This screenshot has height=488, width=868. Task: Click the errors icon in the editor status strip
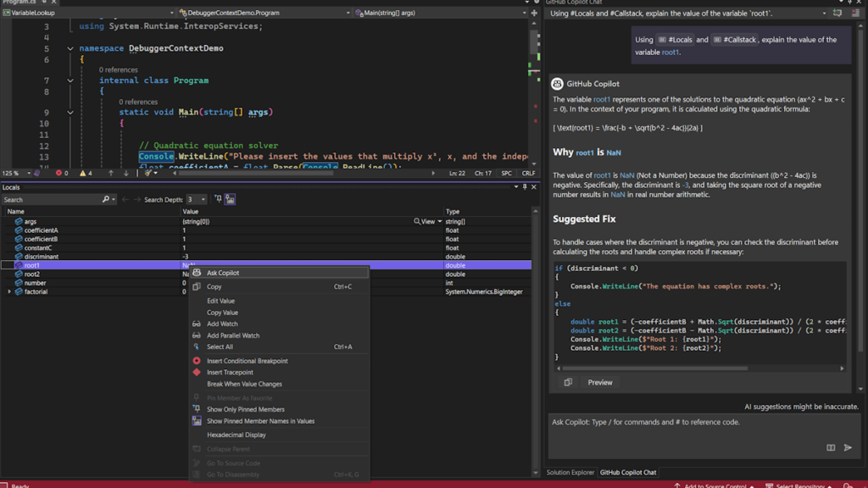58,174
